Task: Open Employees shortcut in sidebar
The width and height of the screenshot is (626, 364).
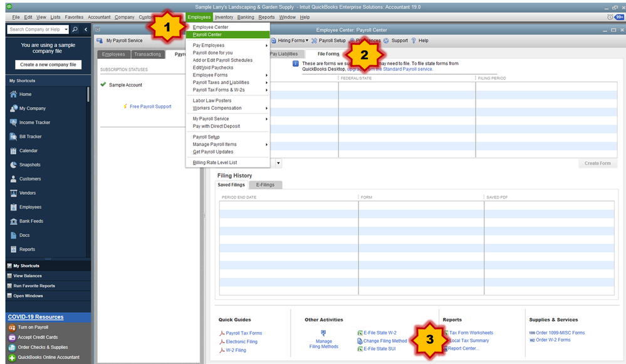Action: pos(30,207)
